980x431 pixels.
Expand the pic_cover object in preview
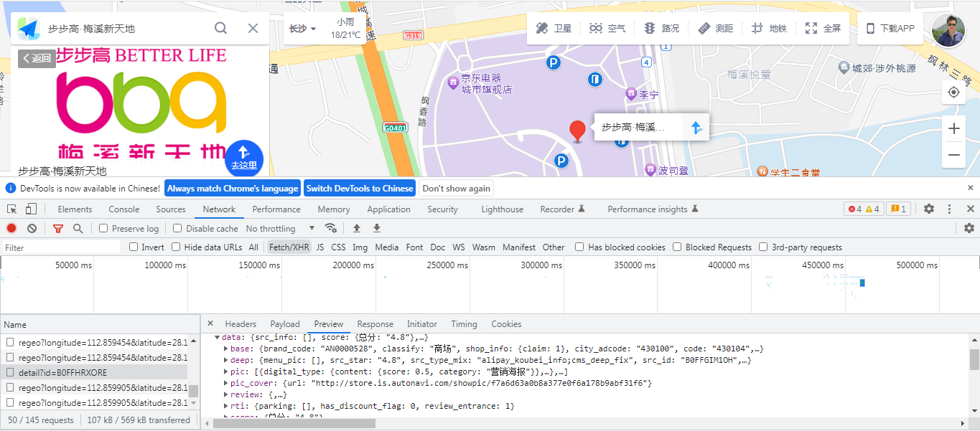tap(227, 383)
